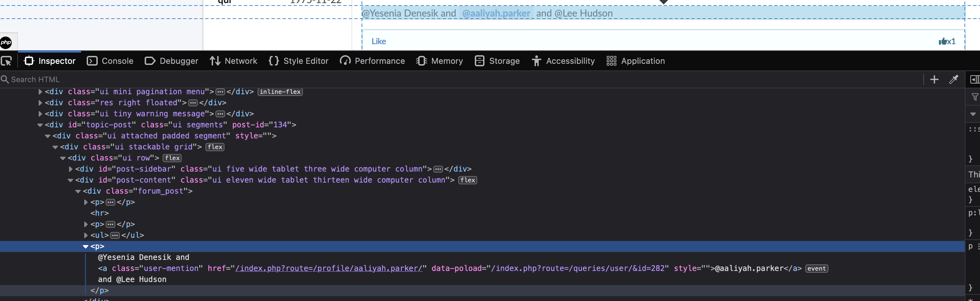Click the thumbs-up icon beside x1
Viewport: 980px width, 301px height.
[942, 41]
